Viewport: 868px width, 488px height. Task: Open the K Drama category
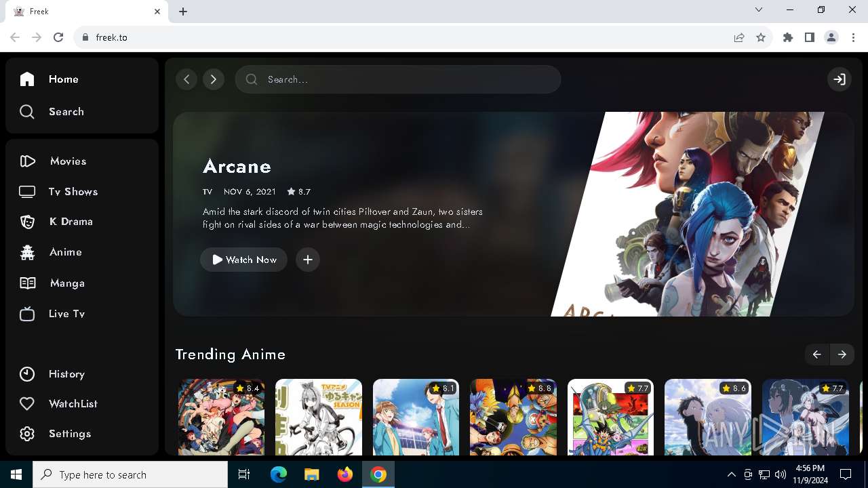(x=56, y=222)
